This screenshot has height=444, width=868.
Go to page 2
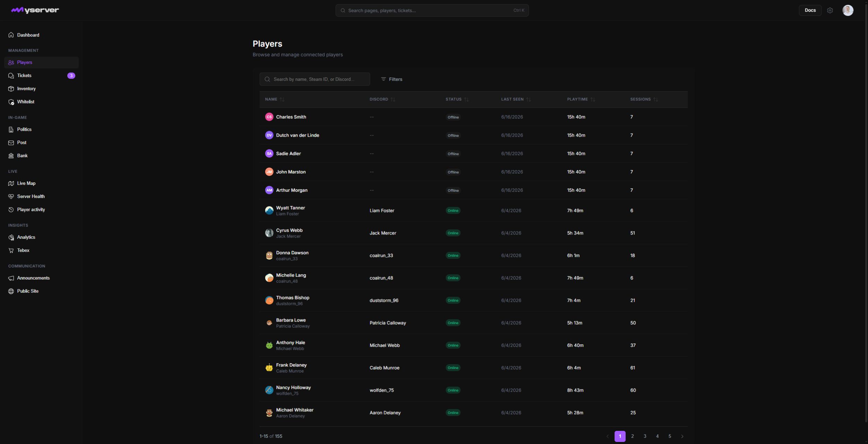click(633, 436)
